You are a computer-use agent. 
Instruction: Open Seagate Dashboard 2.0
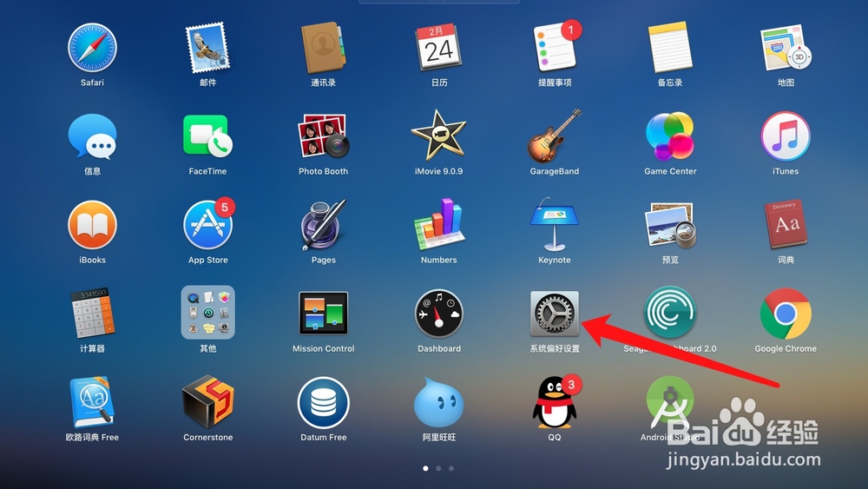pyautogui.click(x=670, y=313)
